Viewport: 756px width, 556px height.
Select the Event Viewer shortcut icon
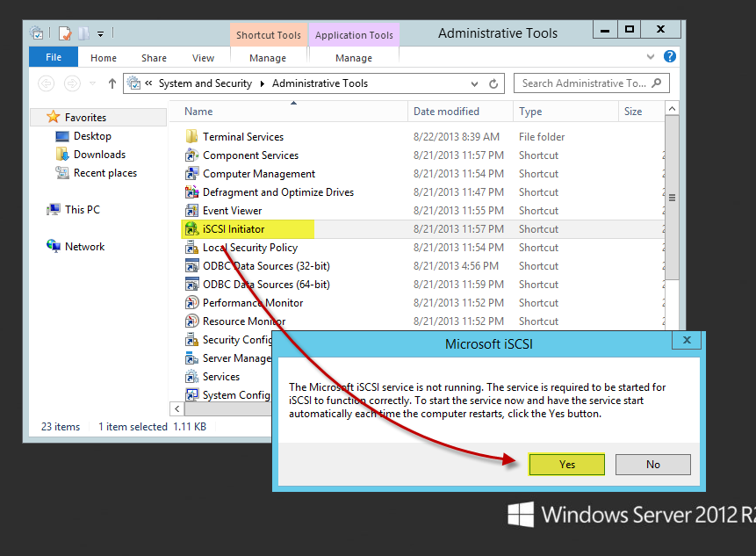tap(191, 211)
